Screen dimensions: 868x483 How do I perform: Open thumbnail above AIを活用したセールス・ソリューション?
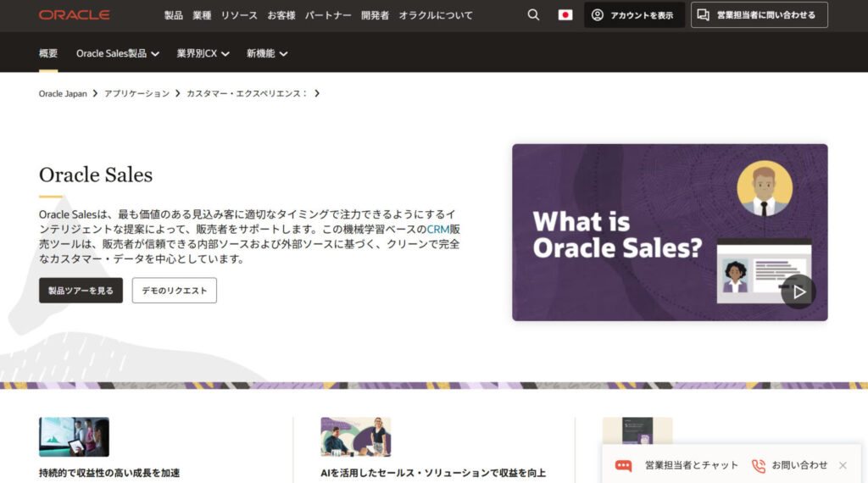355,437
